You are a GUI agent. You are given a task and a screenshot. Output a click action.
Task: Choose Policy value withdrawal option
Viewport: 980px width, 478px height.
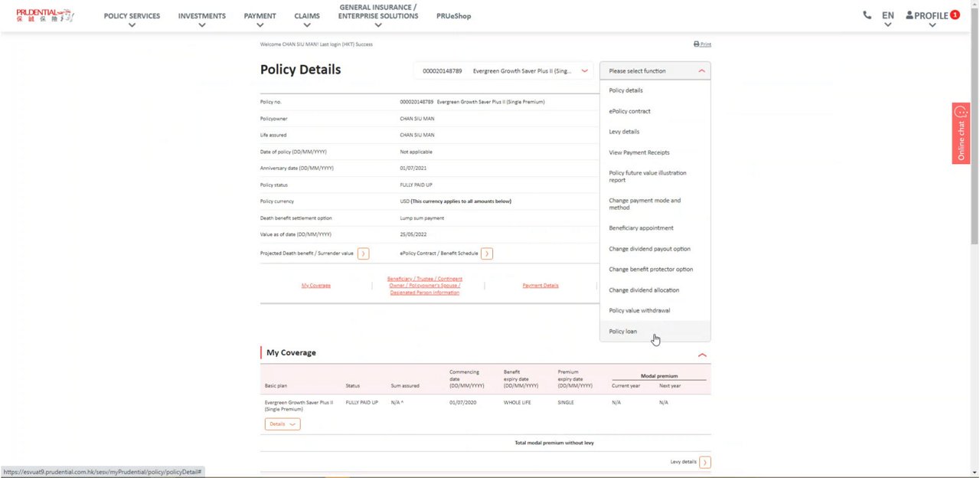(x=639, y=311)
